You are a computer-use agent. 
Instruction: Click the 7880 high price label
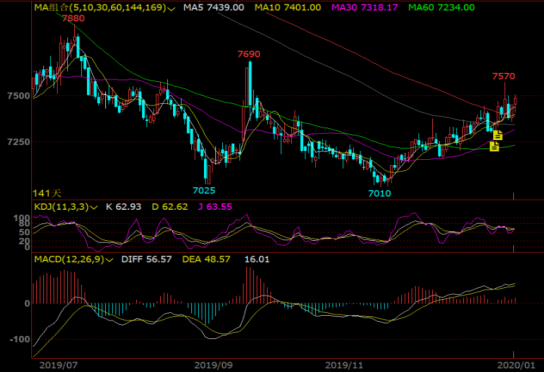(x=73, y=18)
